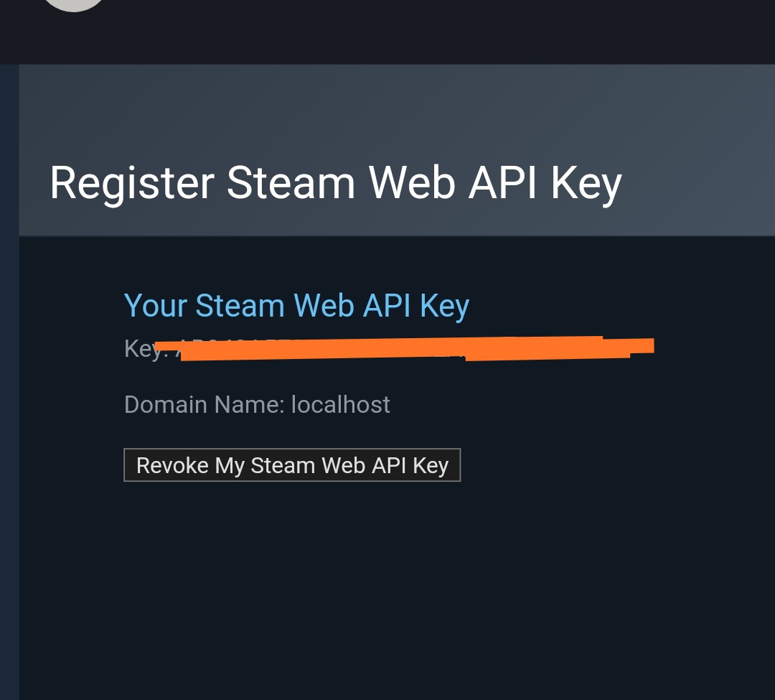Viewport: 775px width, 700px height.
Task: Click the word Key ending the page title
Action: coord(586,184)
